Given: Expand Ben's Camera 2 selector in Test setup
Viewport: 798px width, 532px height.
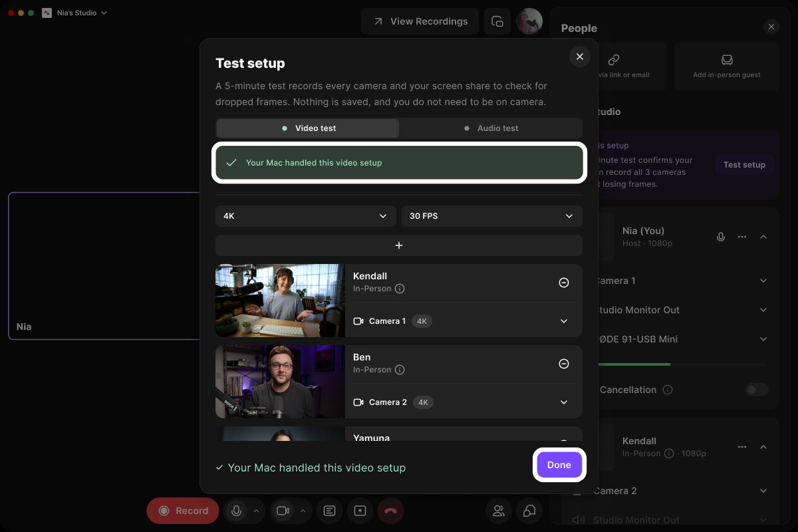Looking at the screenshot, I should tap(564, 402).
